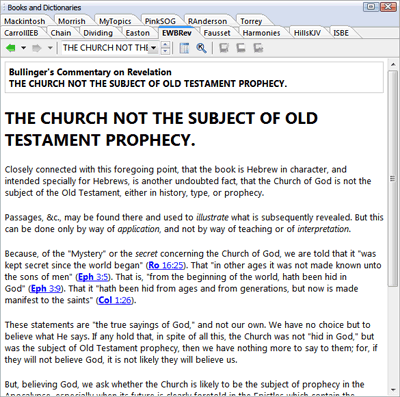Click the Bullinger's Commentary on Revelation header

[90, 72]
